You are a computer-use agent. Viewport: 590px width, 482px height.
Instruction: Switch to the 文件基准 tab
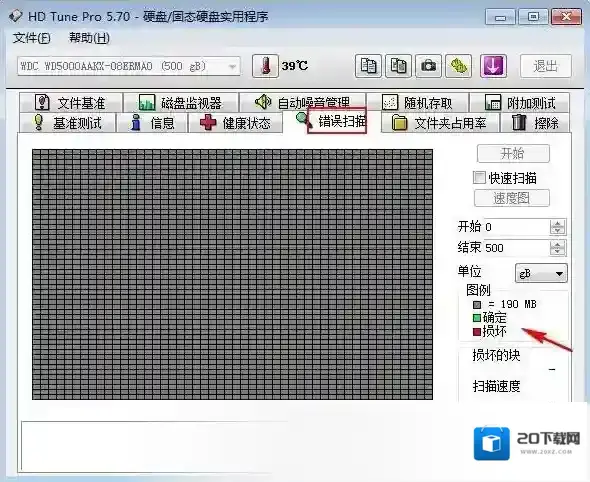coord(71,102)
